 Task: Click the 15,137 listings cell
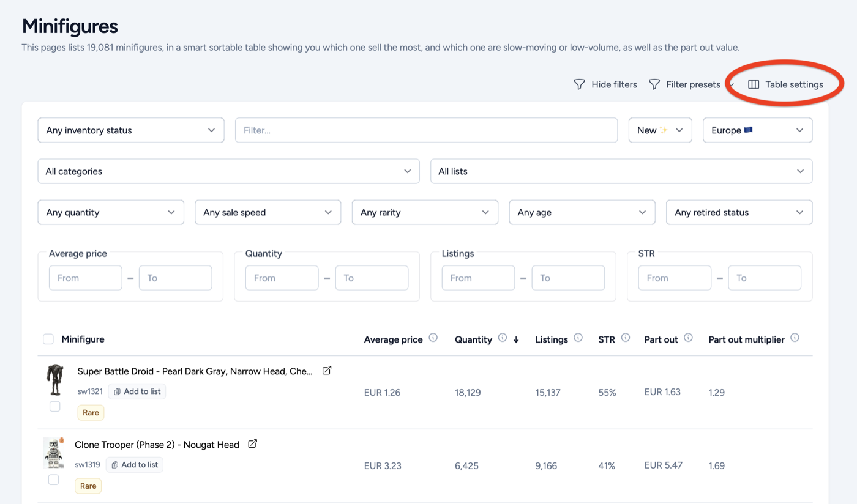pyautogui.click(x=548, y=393)
